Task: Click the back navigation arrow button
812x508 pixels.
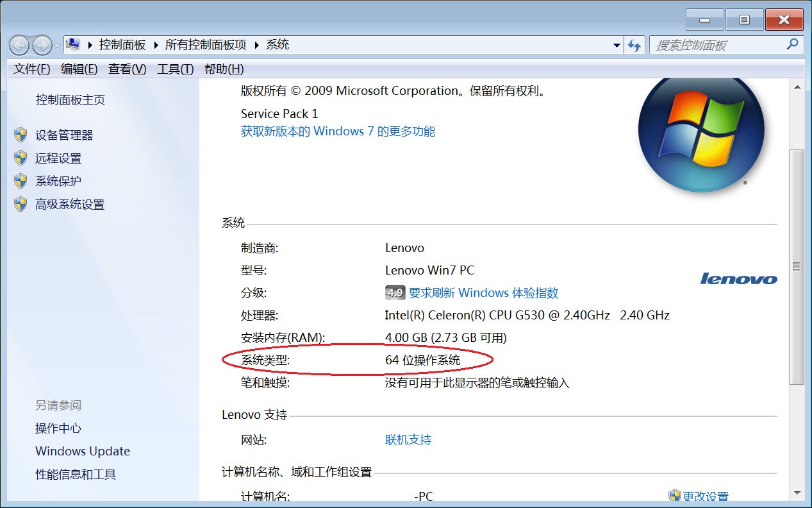Action: coord(19,45)
